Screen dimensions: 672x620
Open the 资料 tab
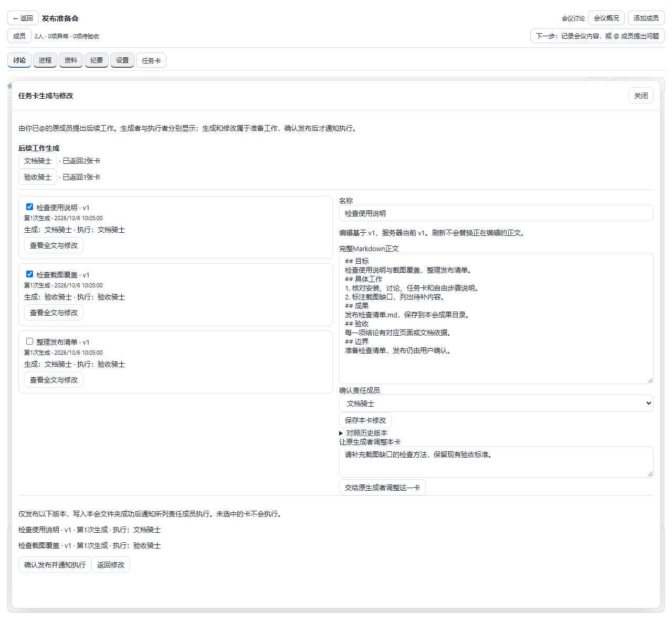[71, 60]
